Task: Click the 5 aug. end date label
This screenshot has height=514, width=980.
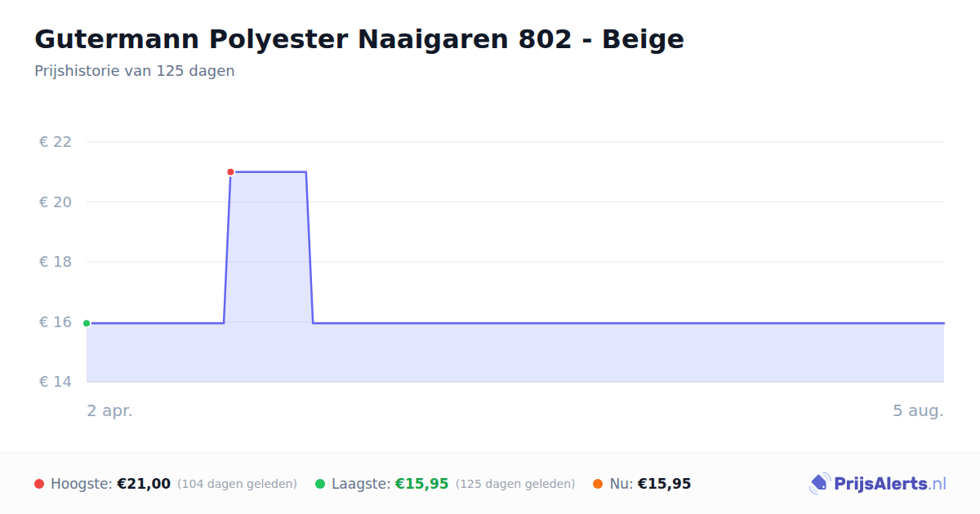Action: coord(918,410)
